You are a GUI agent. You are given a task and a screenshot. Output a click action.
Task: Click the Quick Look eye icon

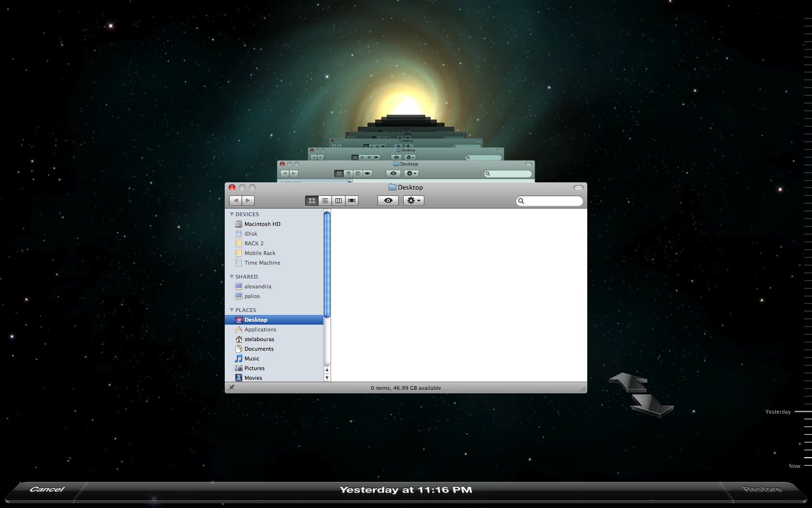[388, 201]
